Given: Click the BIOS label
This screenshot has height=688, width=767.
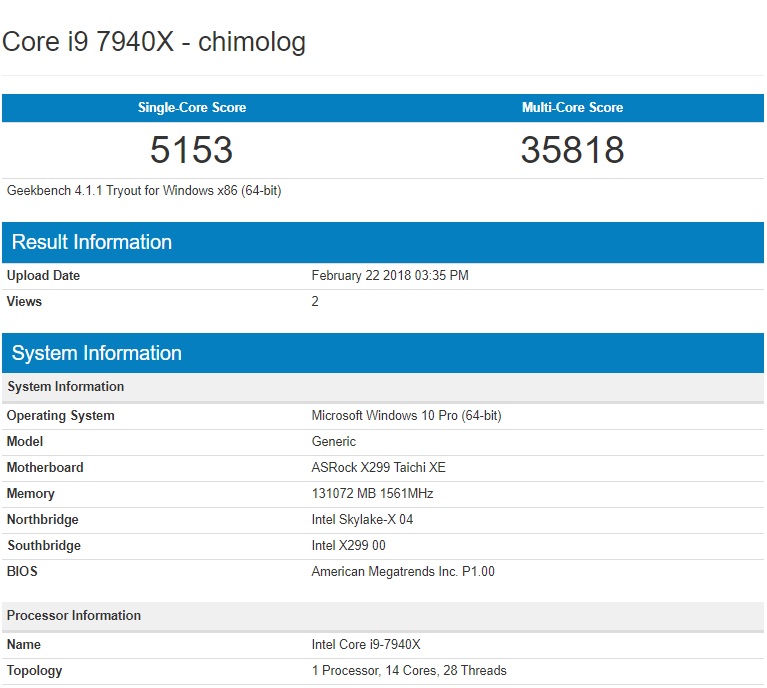Looking at the screenshot, I should pyautogui.click(x=22, y=572).
